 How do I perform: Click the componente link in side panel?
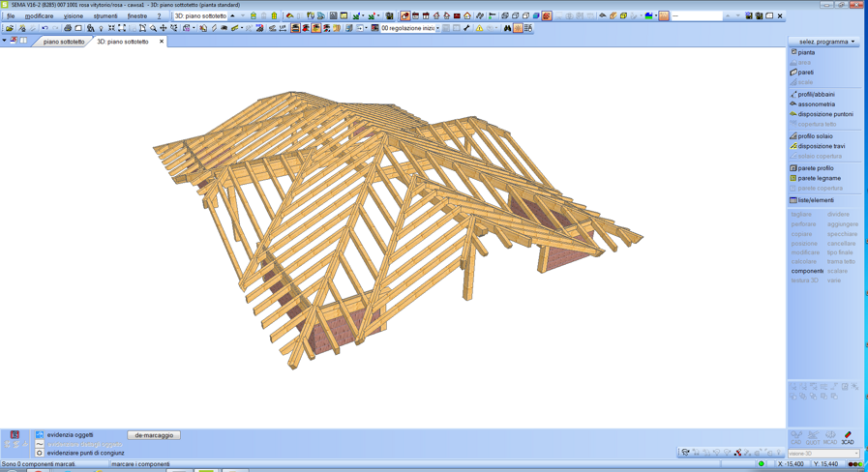click(x=806, y=271)
